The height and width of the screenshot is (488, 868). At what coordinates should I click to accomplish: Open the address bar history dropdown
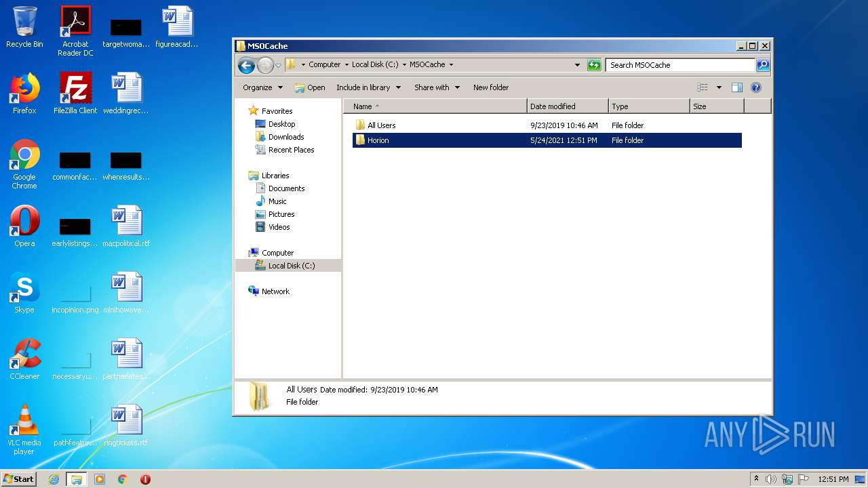click(577, 65)
